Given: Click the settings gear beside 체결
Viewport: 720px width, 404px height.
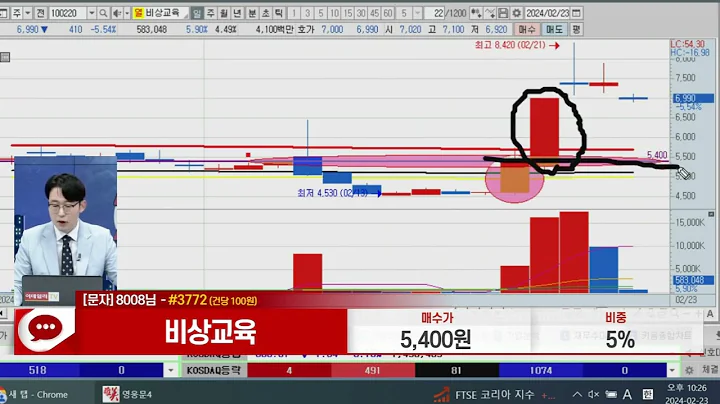Looking at the screenshot, I should [689, 370].
